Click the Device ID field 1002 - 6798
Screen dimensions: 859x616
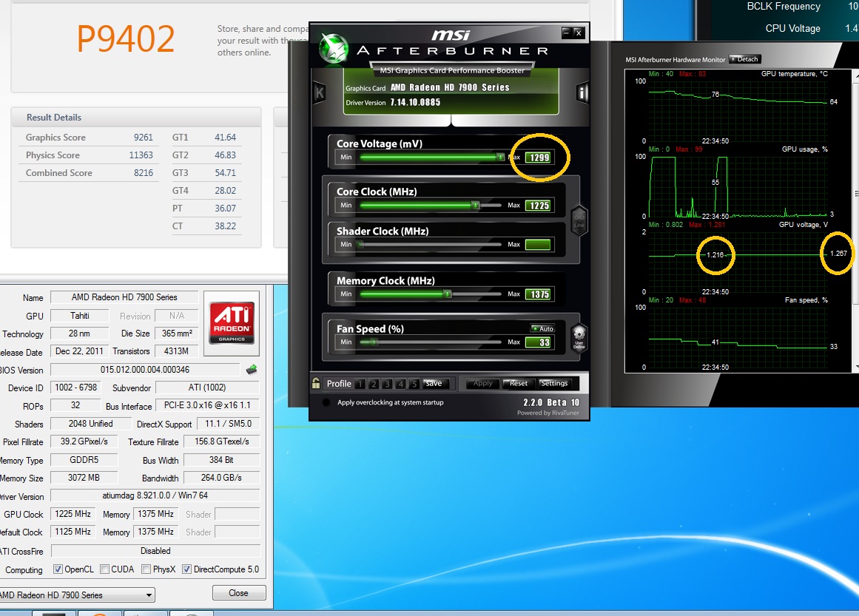[75, 387]
